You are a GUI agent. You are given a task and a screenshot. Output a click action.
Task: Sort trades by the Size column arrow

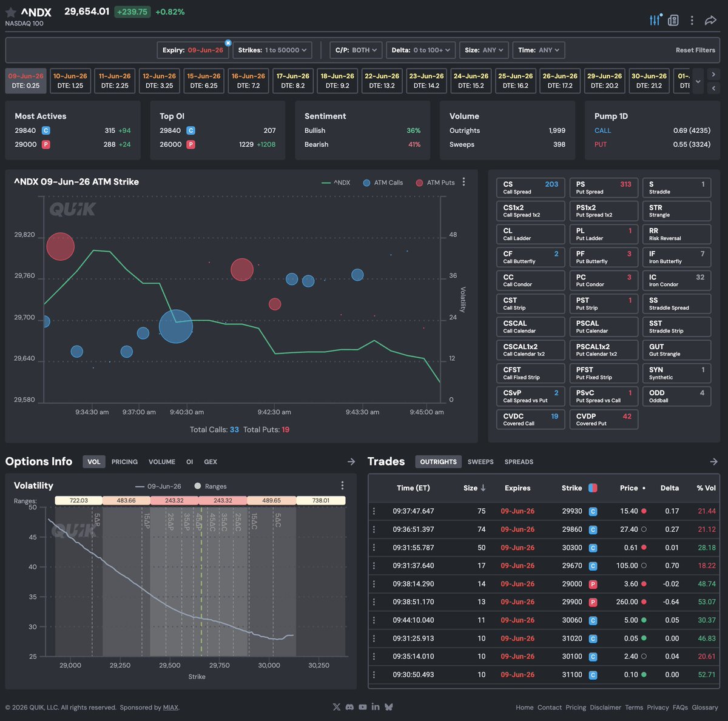483,488
